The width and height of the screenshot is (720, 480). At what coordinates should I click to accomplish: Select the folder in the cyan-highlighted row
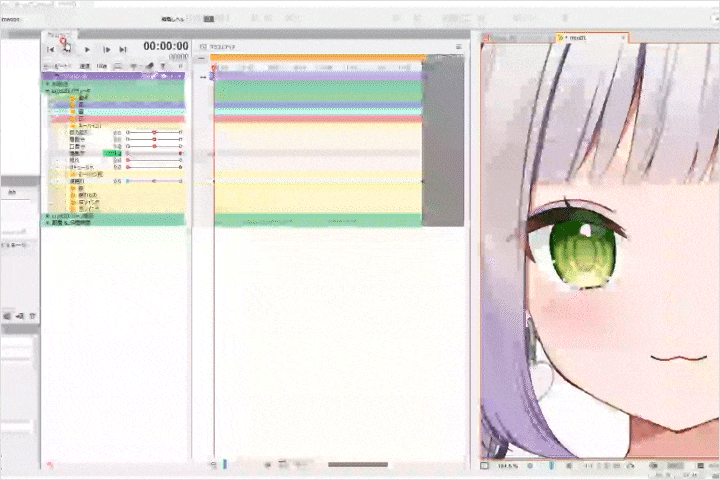(x=73, y=112)
